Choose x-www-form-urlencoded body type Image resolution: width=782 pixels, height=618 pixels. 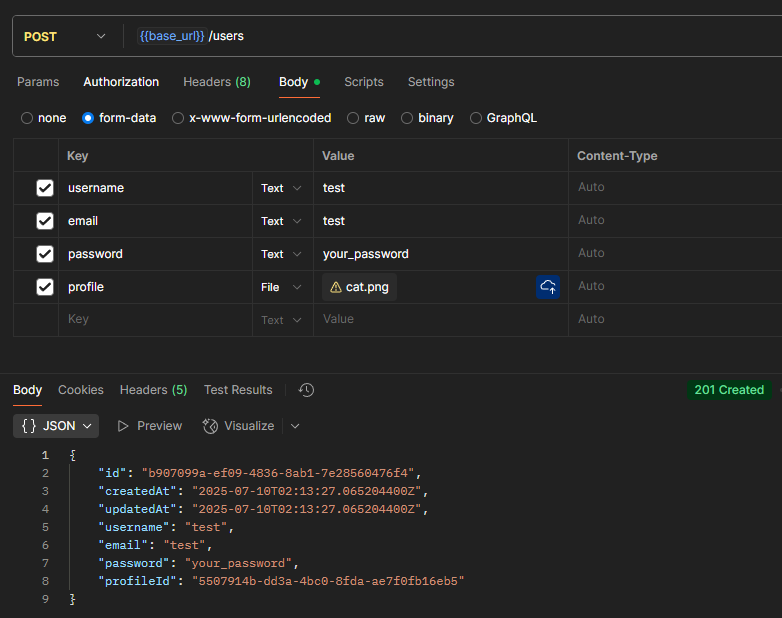178,118
